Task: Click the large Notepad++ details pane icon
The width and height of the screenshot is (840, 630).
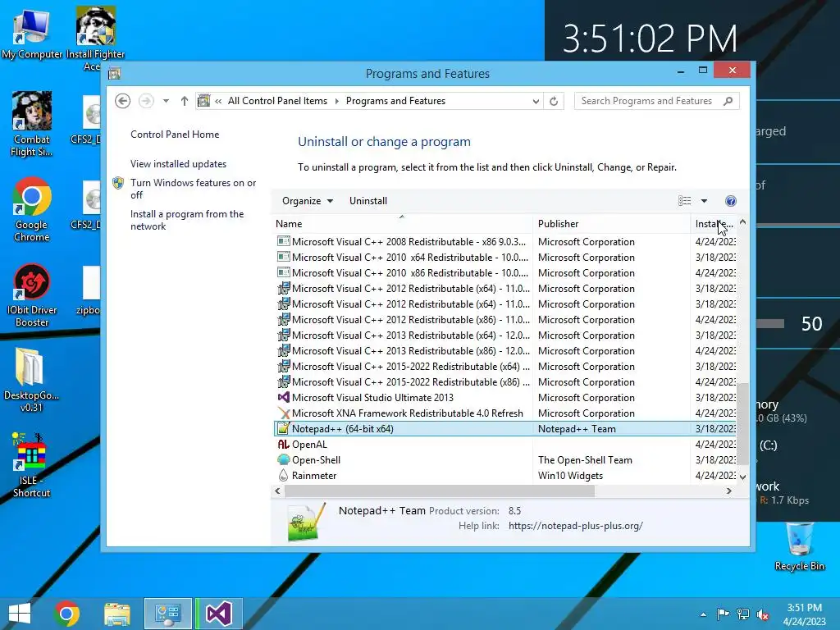Action: click(x=307, y=523)
